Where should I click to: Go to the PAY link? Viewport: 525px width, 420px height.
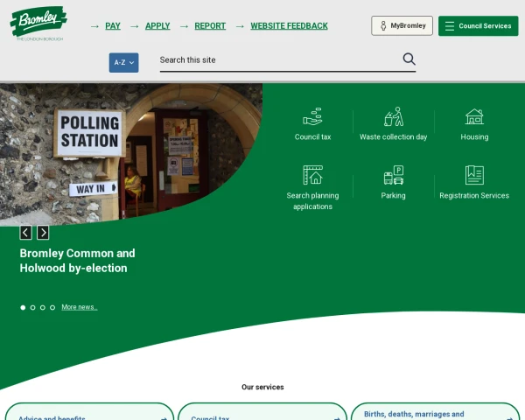[x=113, y=25]
